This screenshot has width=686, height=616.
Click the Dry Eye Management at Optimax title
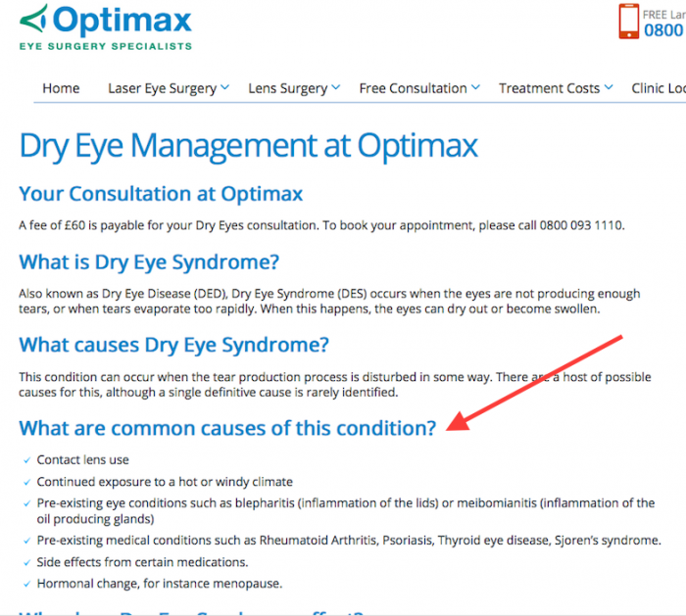249,147
